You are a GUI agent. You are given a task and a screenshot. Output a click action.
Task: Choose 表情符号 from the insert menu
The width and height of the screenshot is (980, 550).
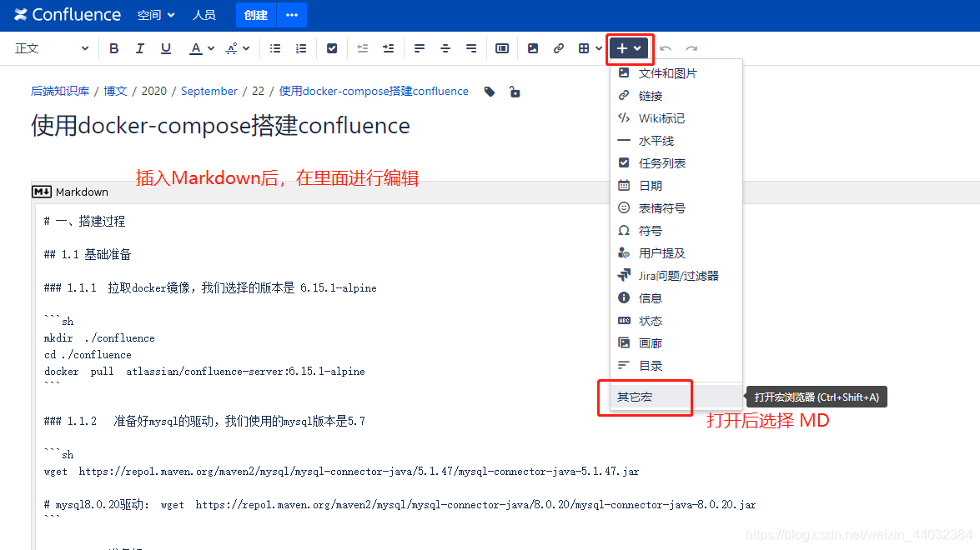tap(676, 207)
